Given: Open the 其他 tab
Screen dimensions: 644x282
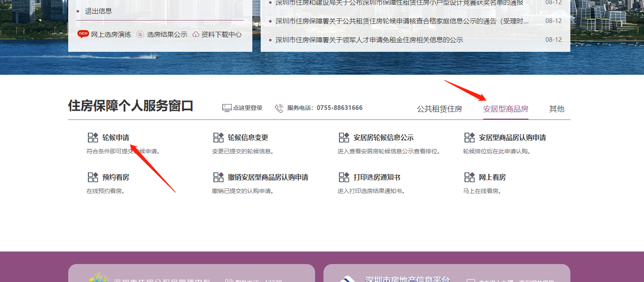Looking at the screenshot, I should tap(557, 109).
